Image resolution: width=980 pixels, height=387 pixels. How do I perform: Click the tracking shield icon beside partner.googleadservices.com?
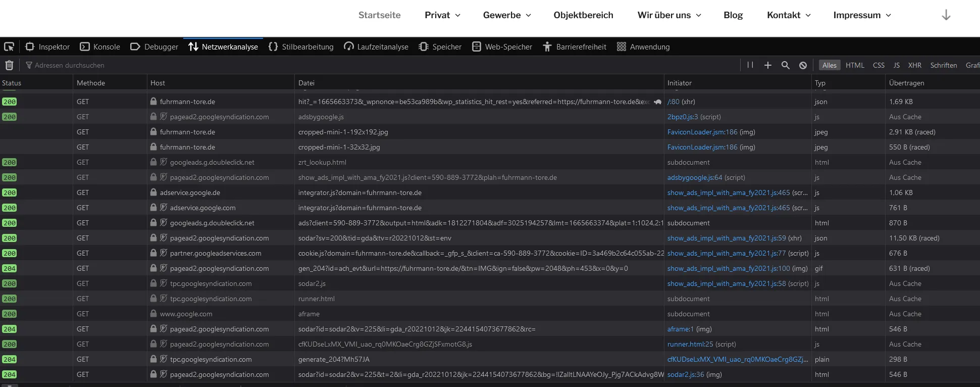164,253
